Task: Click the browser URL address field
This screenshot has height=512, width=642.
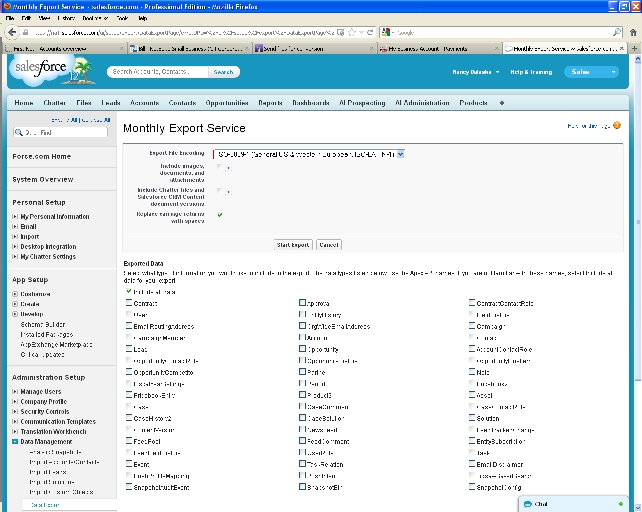Action: 183,32
